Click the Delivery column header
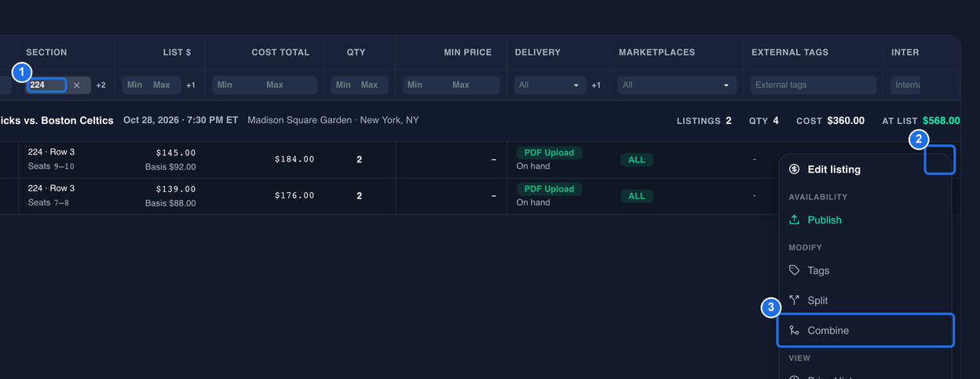980x379 pixels. pyautogui.click(x=538, y=53)
